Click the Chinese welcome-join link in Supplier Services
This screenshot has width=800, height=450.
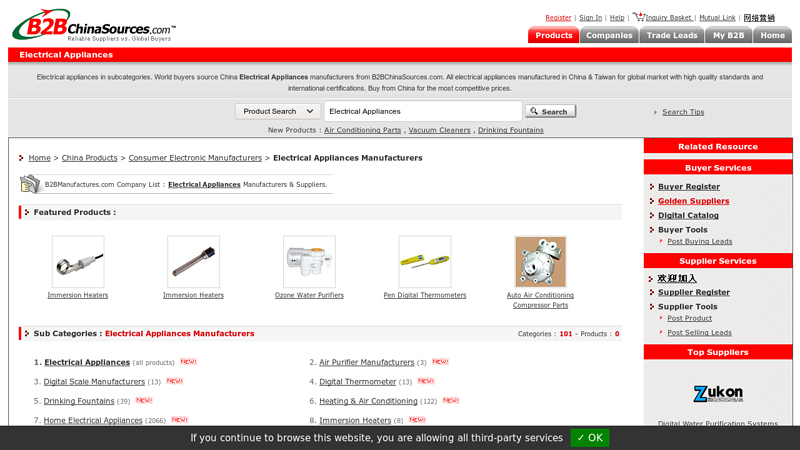677,278
